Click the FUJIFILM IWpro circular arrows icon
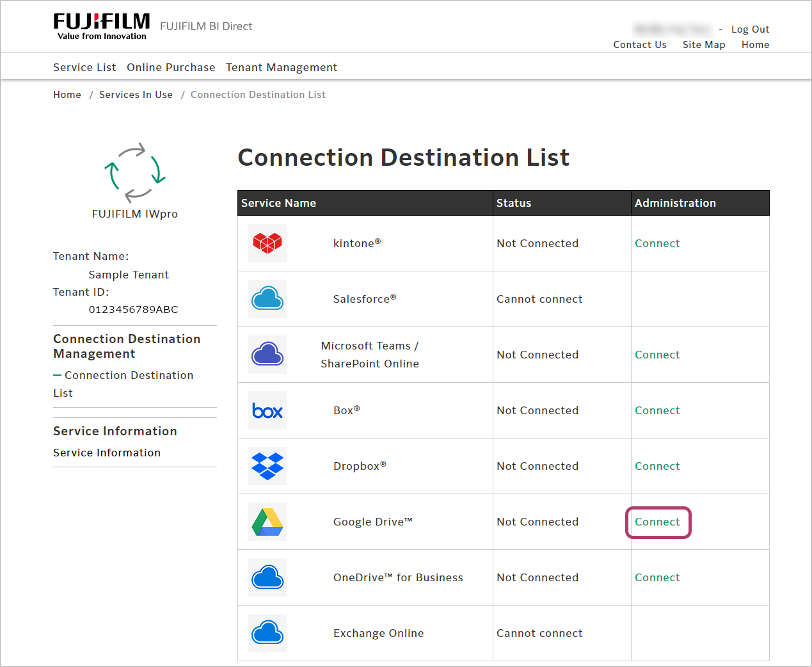This screenshot has width=812, height=667. coord(135,172)
